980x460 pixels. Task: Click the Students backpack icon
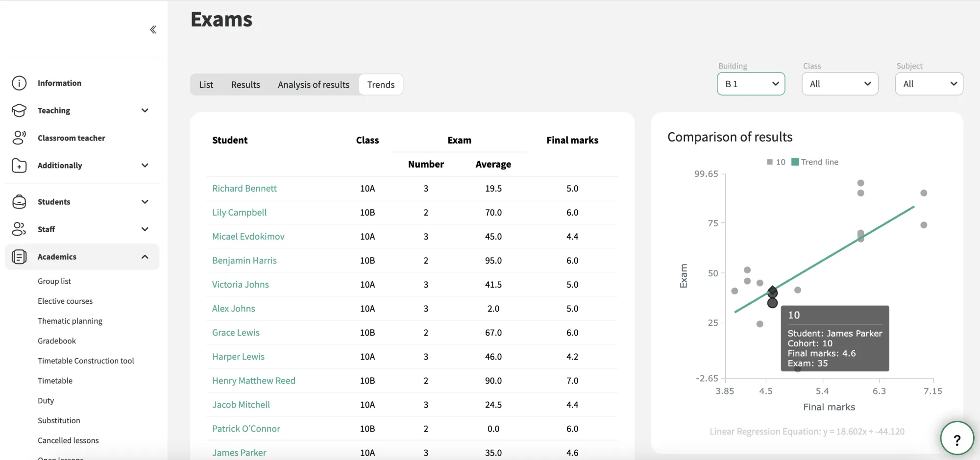[19, 202]
